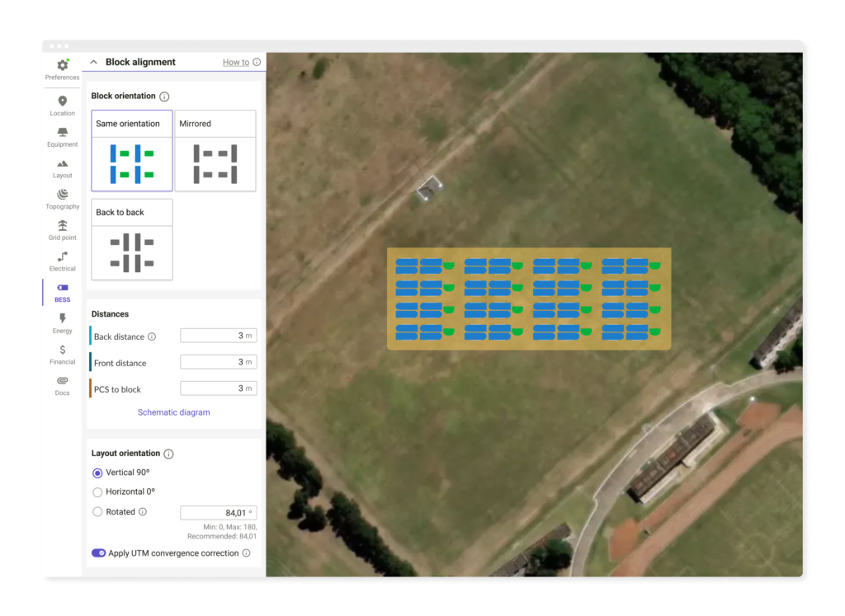Go to the Location pin section
The width and height of the screenshot is (845, 616).
62,101
